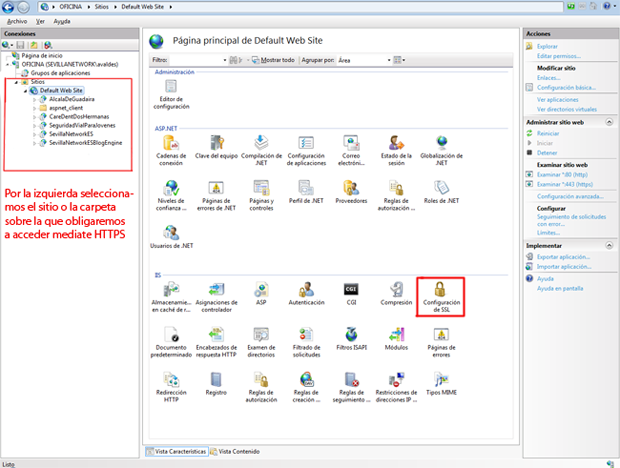The width and height of the screenshot is (620, 468).
Task: Expand the AlcalaDeGuadaira tree node
Action: 34,100
